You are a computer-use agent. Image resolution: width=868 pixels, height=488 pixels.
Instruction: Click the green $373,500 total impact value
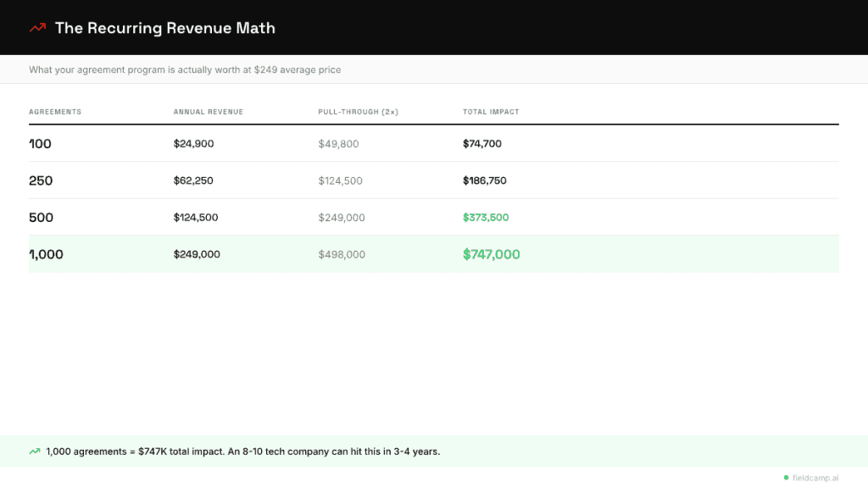[x=486, y=218]
